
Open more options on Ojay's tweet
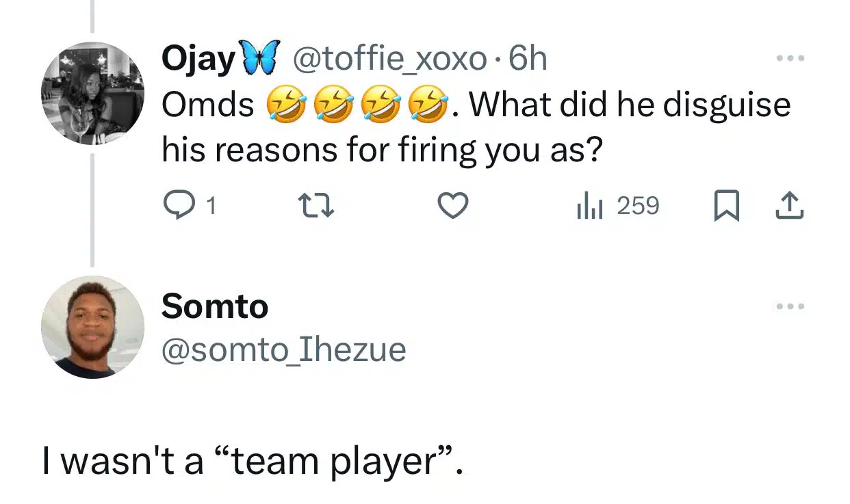click(x=791, y=58)
